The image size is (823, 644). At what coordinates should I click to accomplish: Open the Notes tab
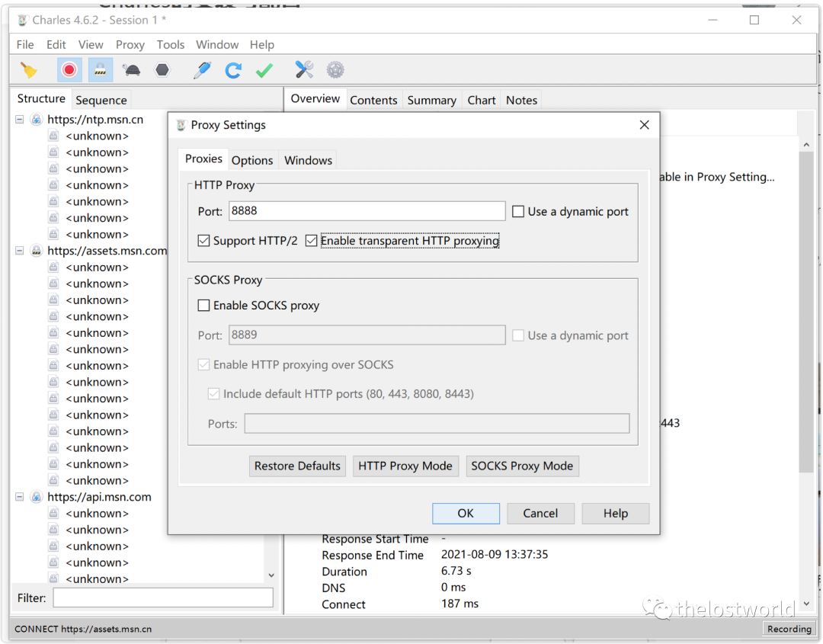[522, 101]
